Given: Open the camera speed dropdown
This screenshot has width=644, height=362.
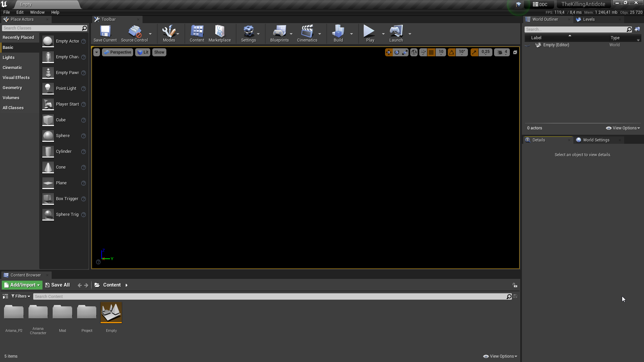Looking at the screenshot, I should click(502, 52).
